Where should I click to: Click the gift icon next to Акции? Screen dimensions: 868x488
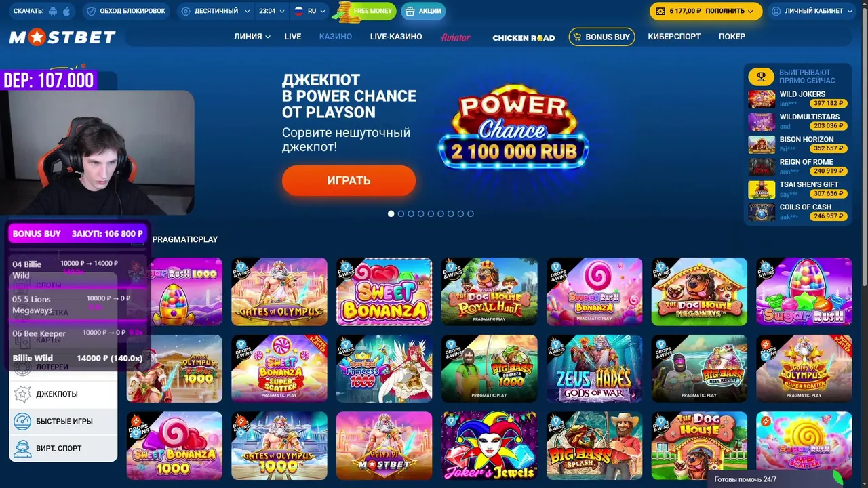click(410, 12)
